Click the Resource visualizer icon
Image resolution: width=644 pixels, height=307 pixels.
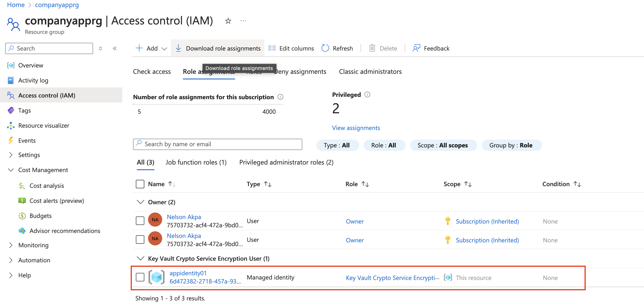11,125
